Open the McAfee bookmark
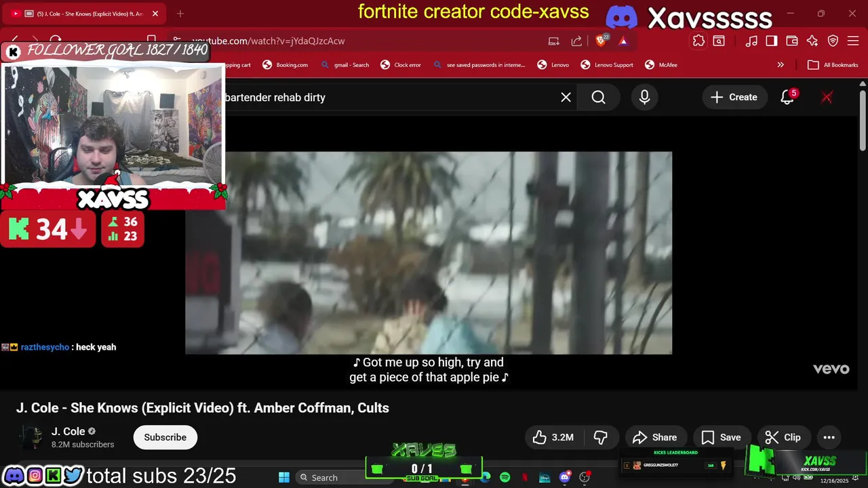Viewport: 868px width, 488px height. click(x=661, y=65)
